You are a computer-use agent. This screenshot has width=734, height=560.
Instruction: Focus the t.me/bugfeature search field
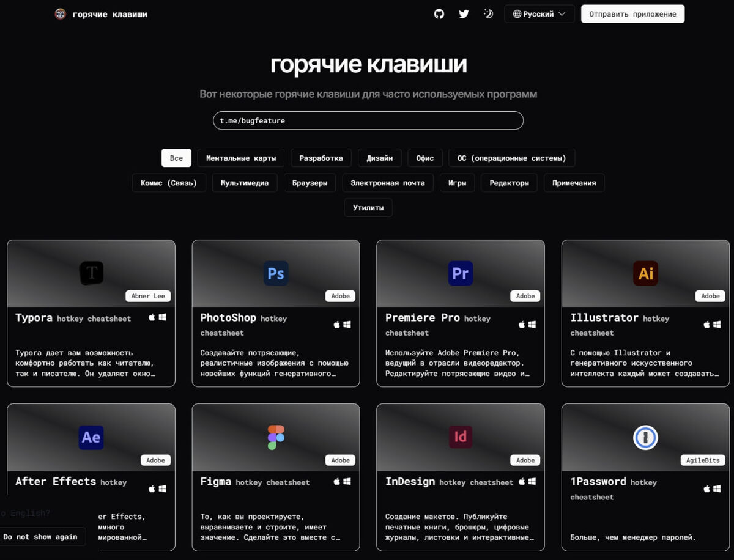coord(368,120)
